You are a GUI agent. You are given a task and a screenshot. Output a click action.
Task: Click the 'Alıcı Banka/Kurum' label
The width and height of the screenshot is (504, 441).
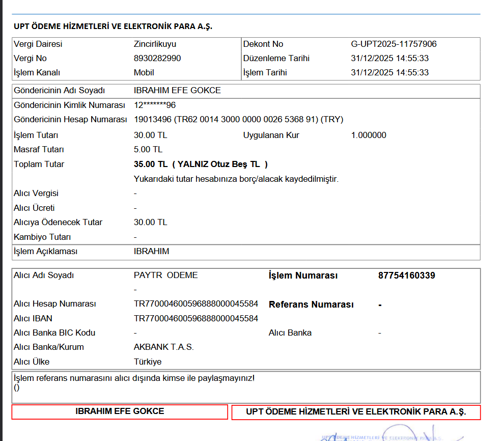click(48, 347)
